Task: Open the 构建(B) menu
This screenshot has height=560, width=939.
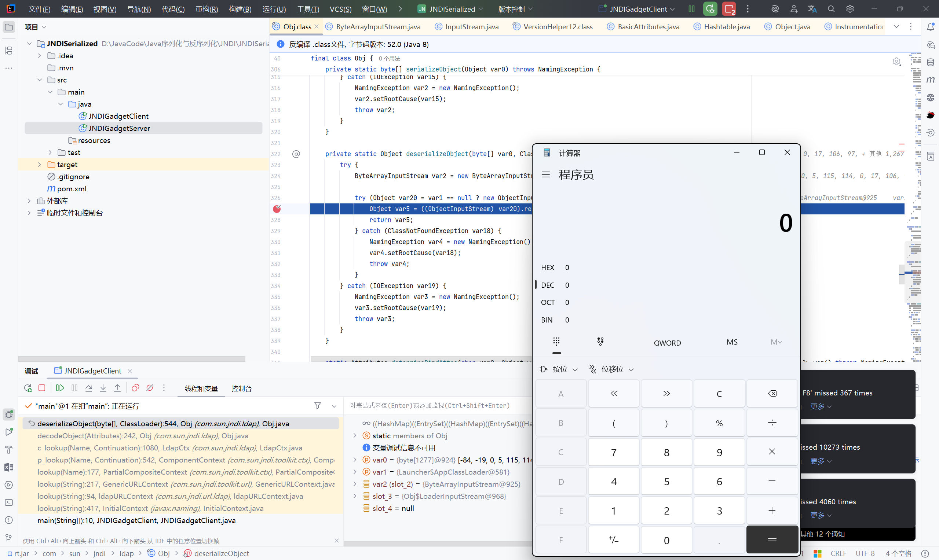Action: [240, 9]
